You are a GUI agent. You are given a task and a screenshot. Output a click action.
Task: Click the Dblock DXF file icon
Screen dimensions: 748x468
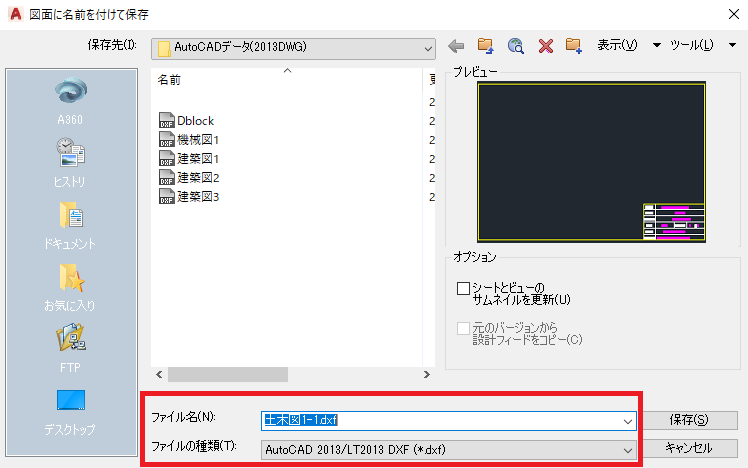[166, 120]
